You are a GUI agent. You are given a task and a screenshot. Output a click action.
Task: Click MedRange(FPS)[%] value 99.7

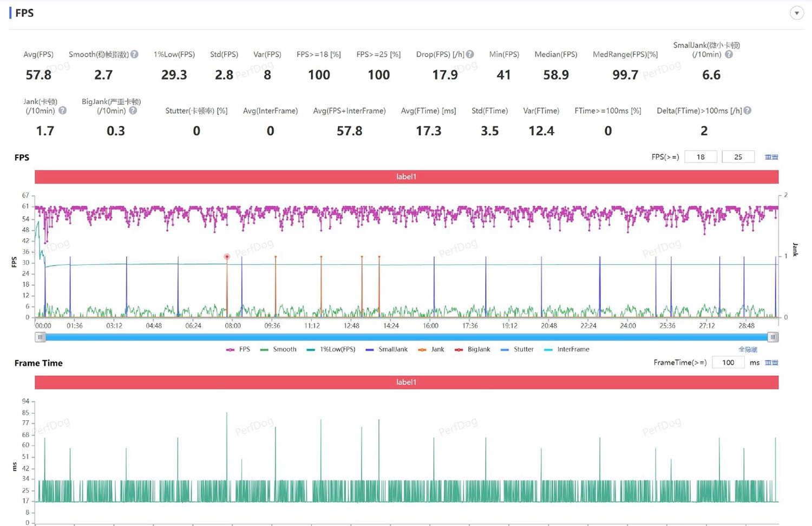click(625, 75)
